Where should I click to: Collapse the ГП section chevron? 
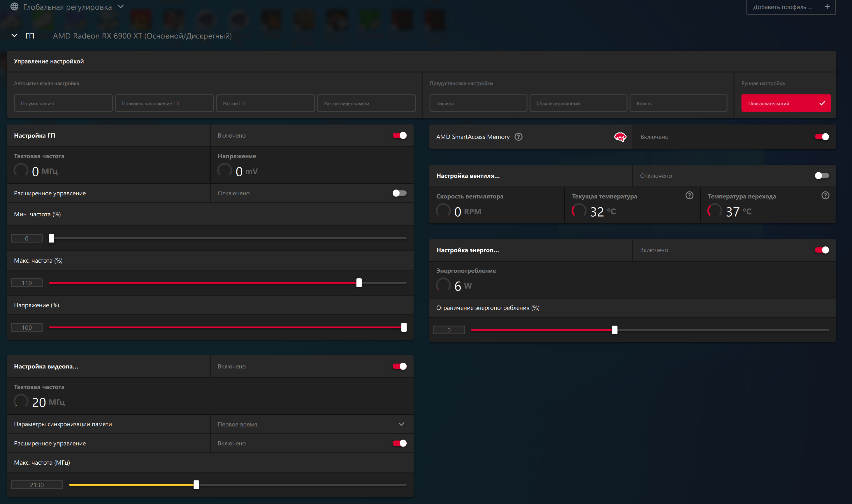14,36
